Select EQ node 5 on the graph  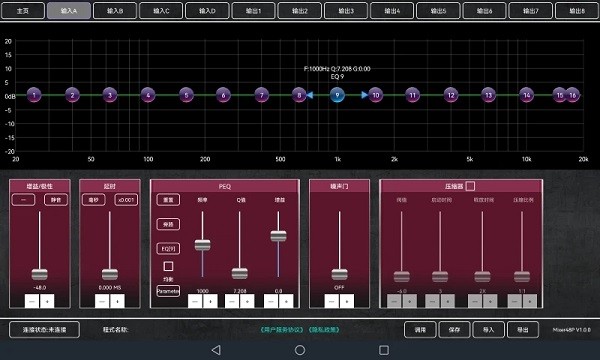point(186,95)
